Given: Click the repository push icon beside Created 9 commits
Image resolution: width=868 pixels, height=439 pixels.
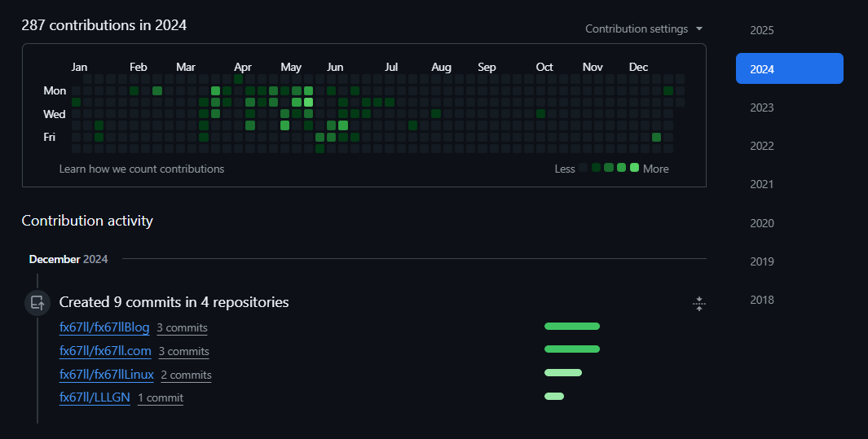Looking at the screenshot, I should [x=37, y=303].
